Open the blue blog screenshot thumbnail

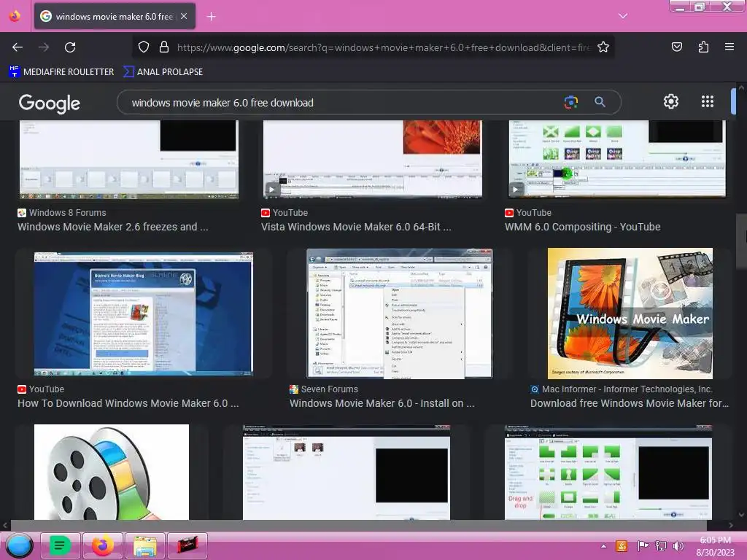tap(144, 314)
